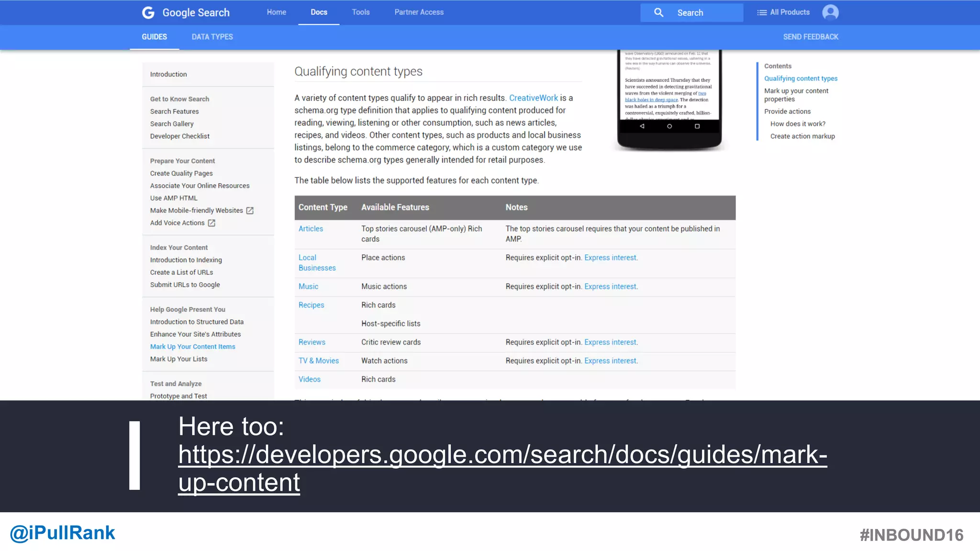Open Developer Checklist in the sidebar
Viewport: 980px width, 551px height.
coord(180,136)
